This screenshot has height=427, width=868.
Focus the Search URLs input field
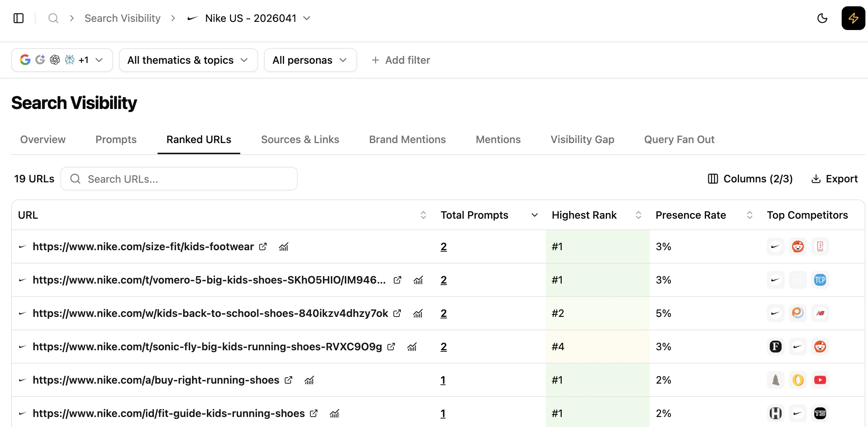point(179,179)
